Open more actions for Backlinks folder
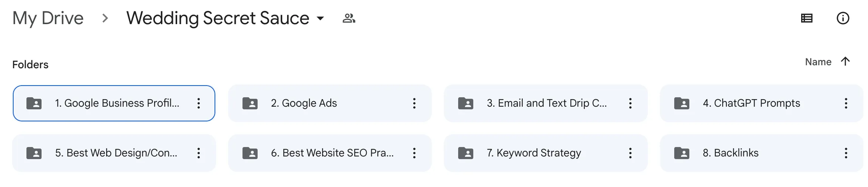Viewport: 868px width, 187px height. click(x=846, y=153)
